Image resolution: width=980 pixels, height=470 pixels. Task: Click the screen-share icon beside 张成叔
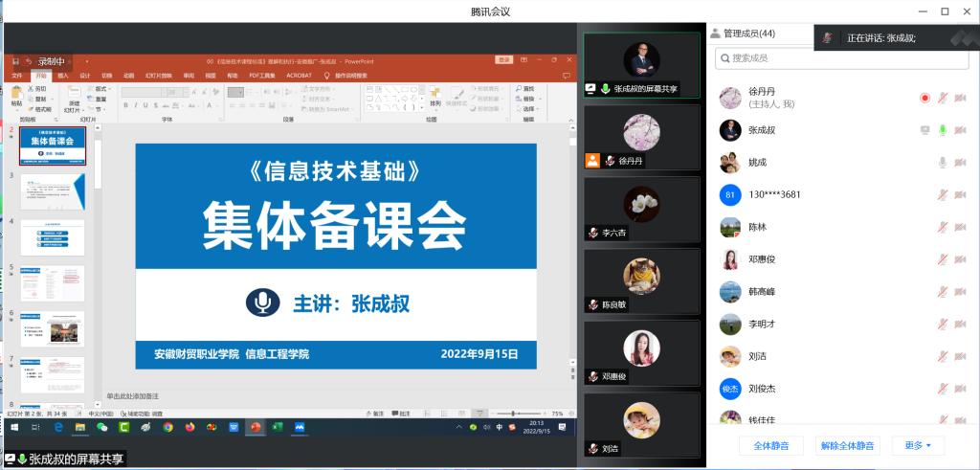pos(924,130)
